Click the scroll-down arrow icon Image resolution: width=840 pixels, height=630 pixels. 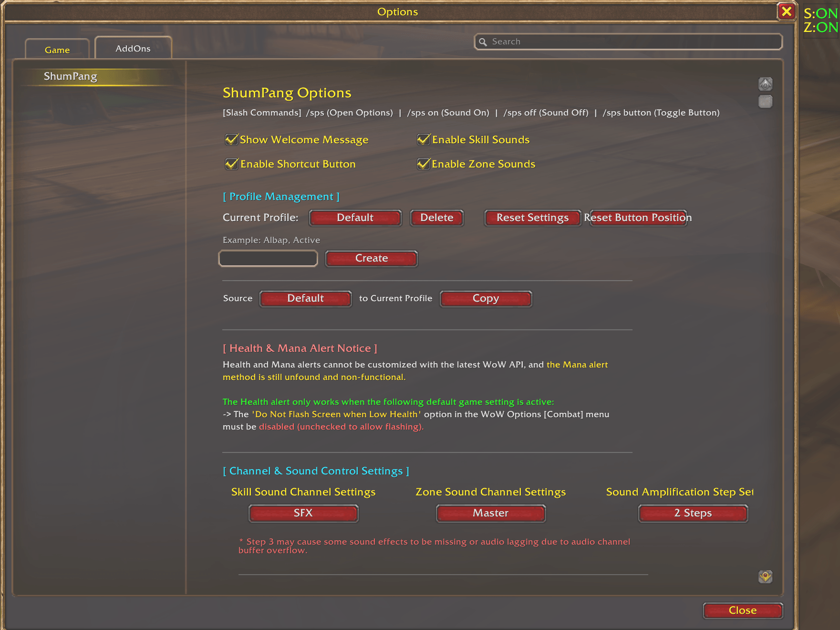coord(765,577)
